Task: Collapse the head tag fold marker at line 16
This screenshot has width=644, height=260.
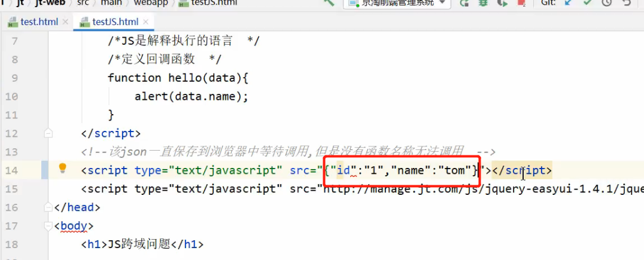Action: [48, 207]
